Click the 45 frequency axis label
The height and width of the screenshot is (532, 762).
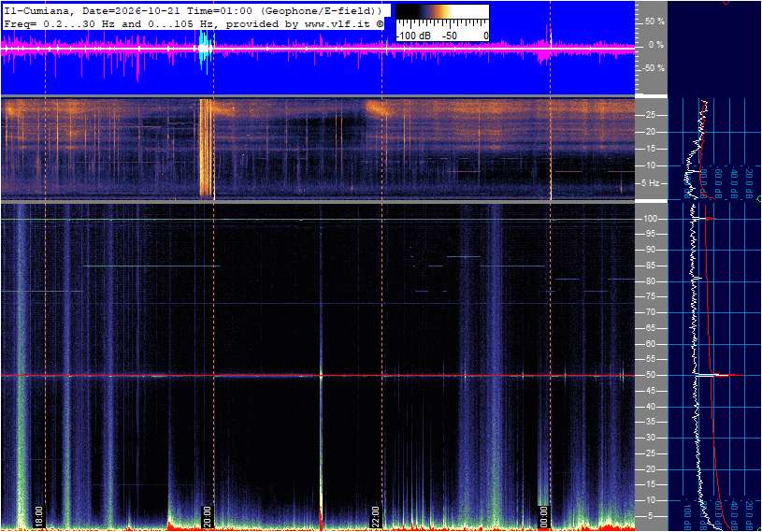pos(650,391)
